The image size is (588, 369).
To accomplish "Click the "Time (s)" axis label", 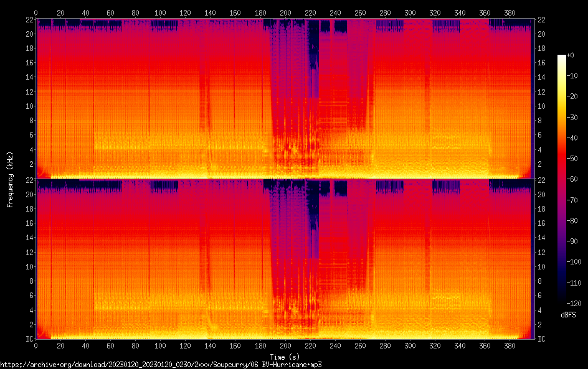I will (285, 357).
